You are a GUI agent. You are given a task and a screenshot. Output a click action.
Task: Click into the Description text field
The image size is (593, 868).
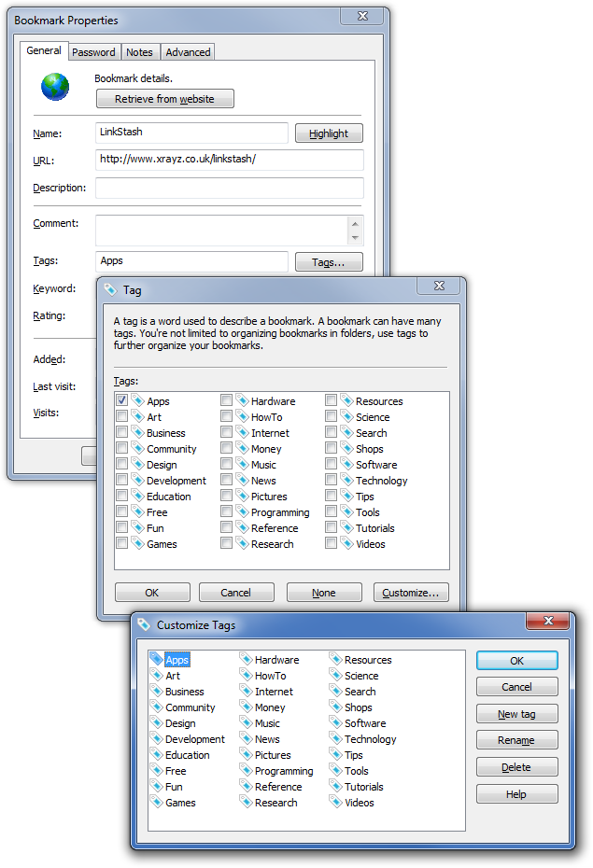coord(229,189)
